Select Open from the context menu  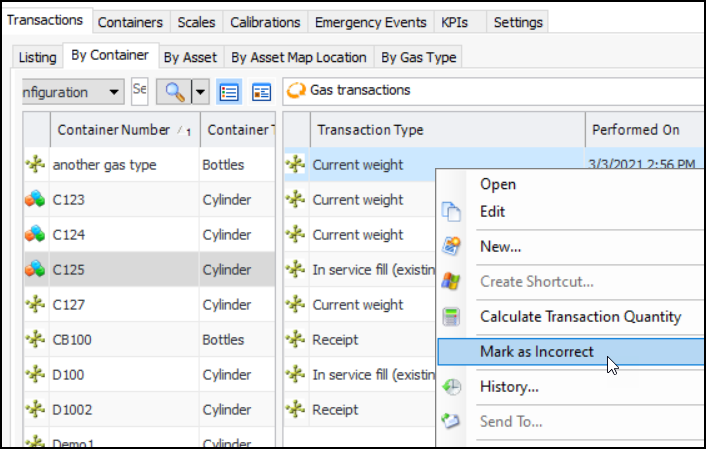point(498,184)
